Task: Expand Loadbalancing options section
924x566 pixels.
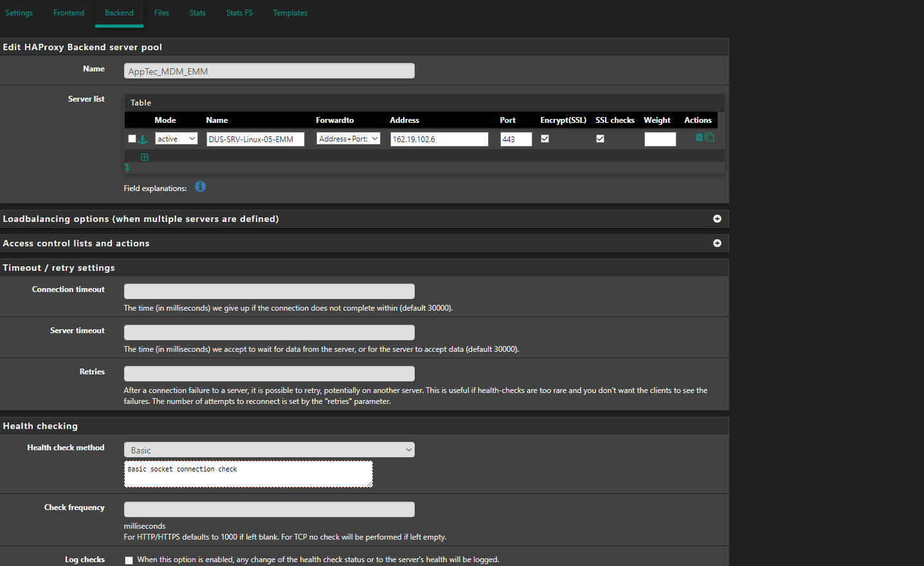Action: pos(717,219)
